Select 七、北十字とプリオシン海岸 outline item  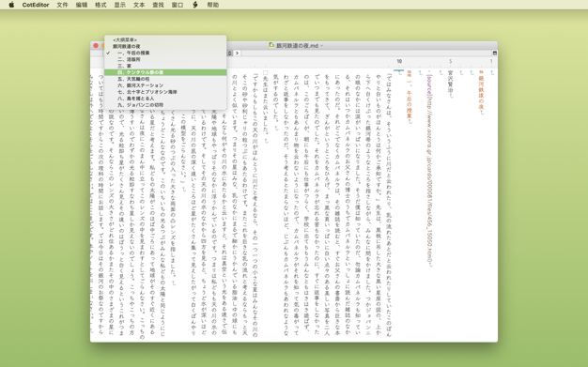click(165, 92)
